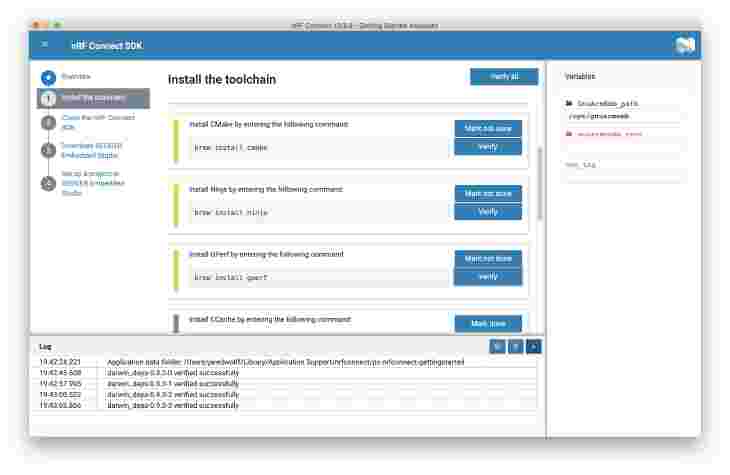The width and height of the screenshot is (730, 475).
Task: Click the Install the toolchain heading
Action: 222,80
